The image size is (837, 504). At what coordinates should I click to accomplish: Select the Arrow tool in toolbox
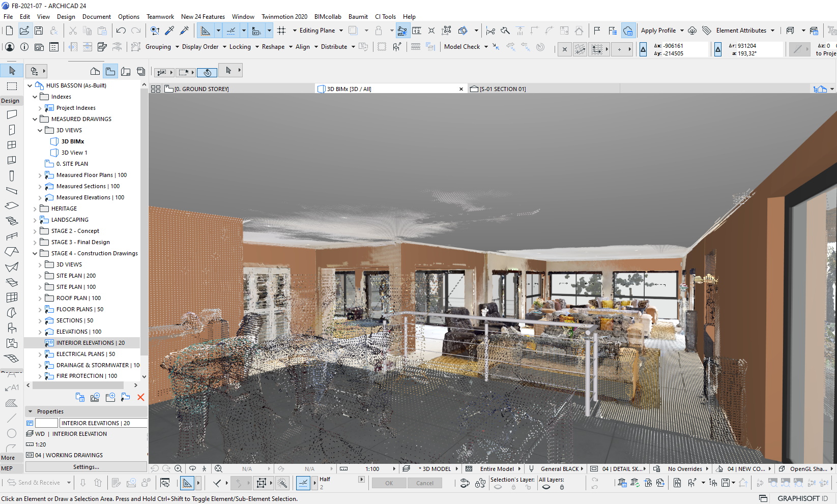coord(12,71)
